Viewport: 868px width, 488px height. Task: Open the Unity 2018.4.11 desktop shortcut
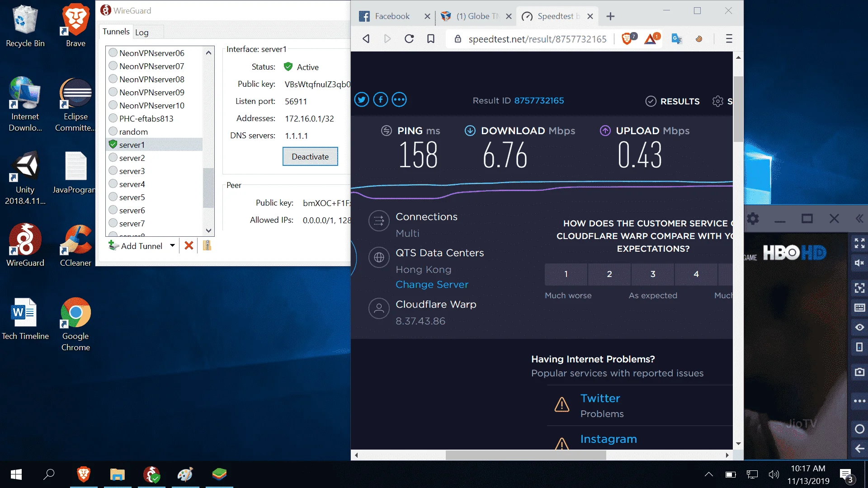click(25, 177)
